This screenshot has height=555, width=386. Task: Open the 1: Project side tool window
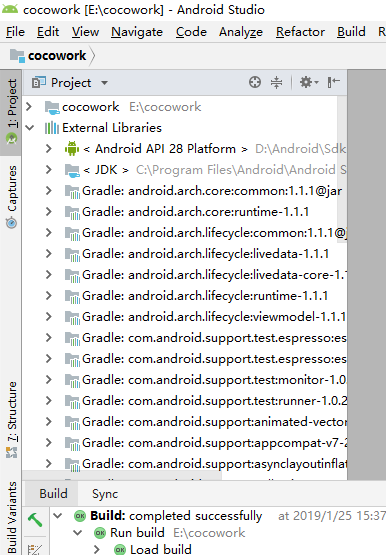[x=11, y=112]
